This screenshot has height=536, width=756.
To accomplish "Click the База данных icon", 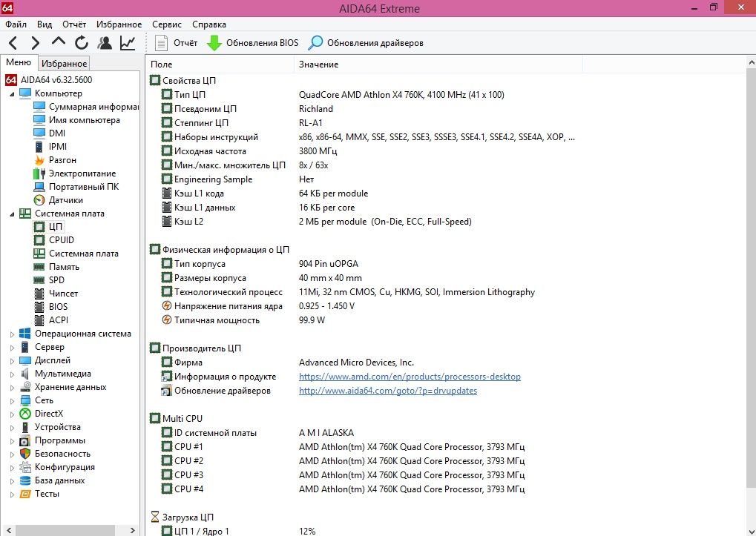I will tap(25, 480).
